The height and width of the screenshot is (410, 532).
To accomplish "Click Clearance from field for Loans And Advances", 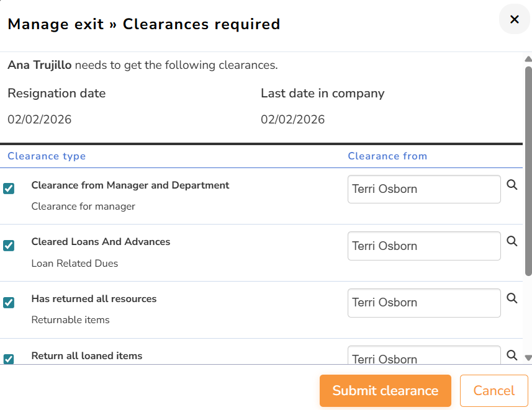I will pos(423,246).
